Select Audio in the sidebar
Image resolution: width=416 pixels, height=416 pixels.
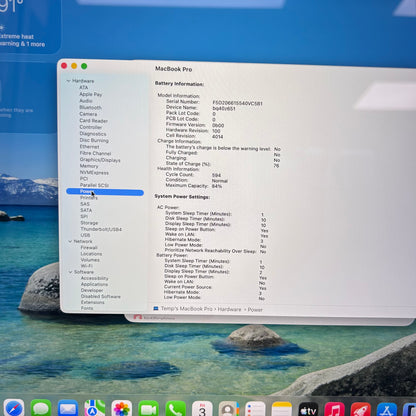86,101
